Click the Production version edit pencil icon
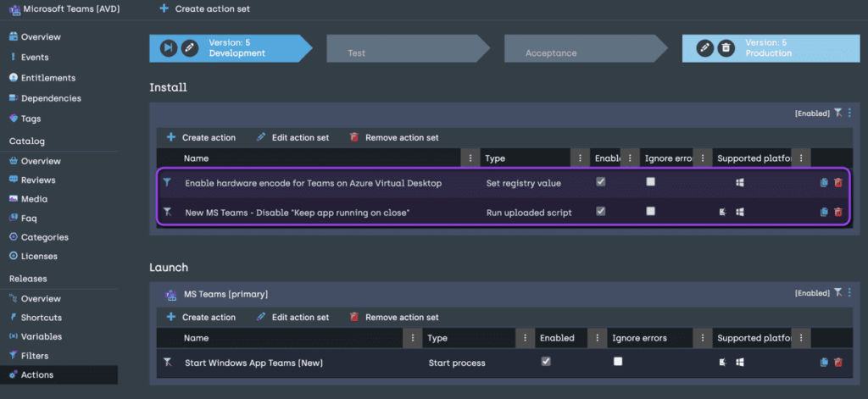Screen dimensions: 868x399 (x=704, y=47)
